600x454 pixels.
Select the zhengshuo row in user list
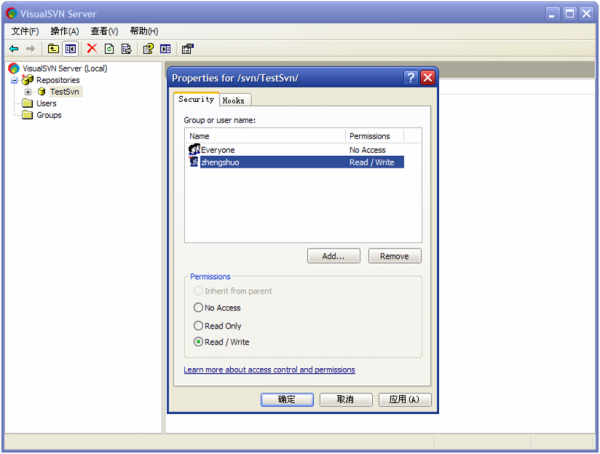[x=296, y=162]
